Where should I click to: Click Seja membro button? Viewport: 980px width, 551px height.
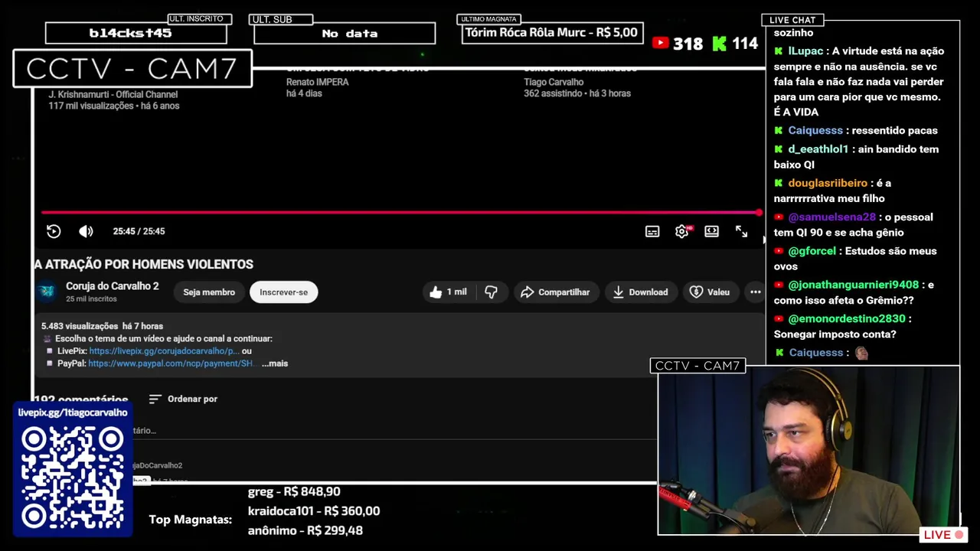[209, 292]
